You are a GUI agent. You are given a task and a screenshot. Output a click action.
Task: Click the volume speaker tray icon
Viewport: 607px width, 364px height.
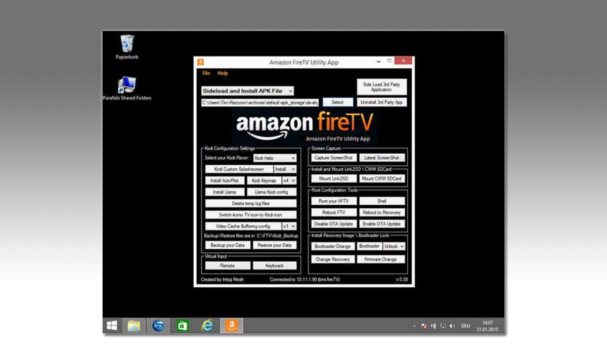(452, 327)
